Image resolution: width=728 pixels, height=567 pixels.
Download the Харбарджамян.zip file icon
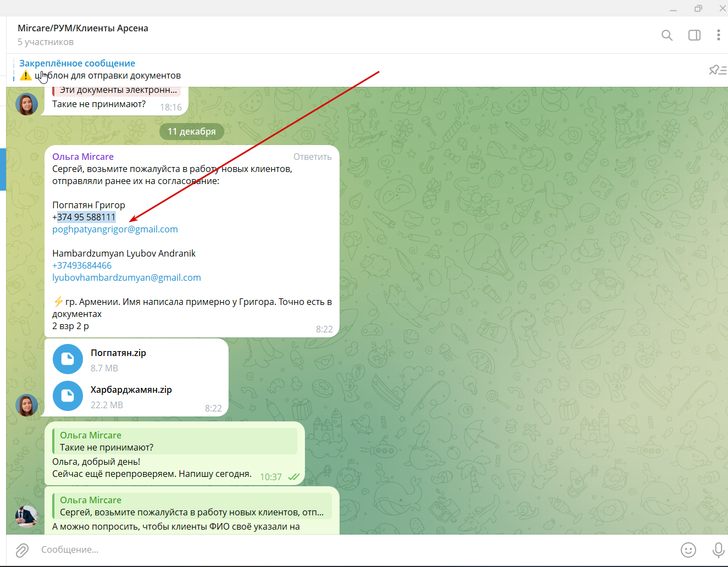tap(68, 396)
